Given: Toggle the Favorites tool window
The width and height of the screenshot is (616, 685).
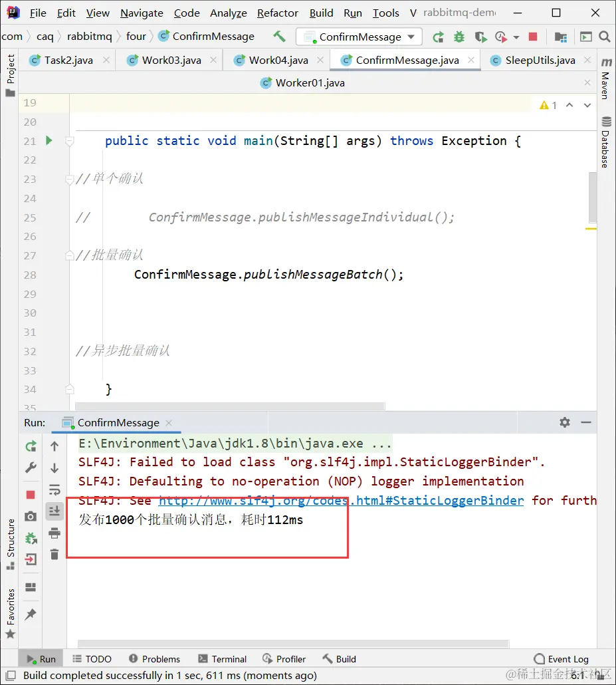Looking at the screenshot, I should click(11, 613).
